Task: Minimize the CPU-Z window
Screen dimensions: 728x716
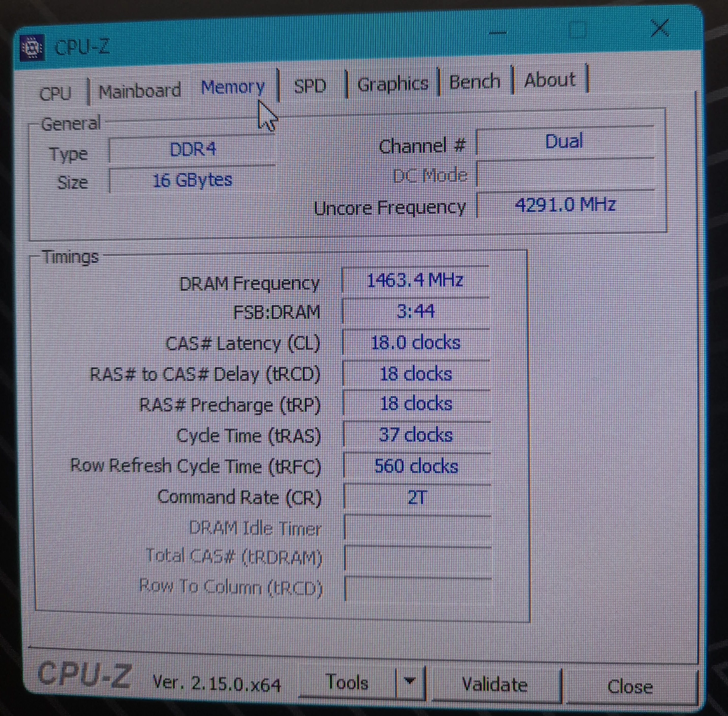Action: click(x=498, y=33)
